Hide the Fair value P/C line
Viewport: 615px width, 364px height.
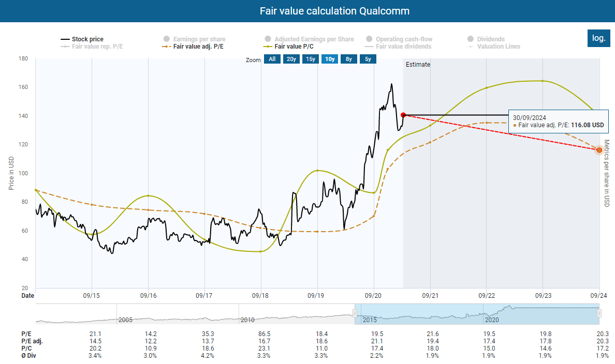click(x=288, y=46)
